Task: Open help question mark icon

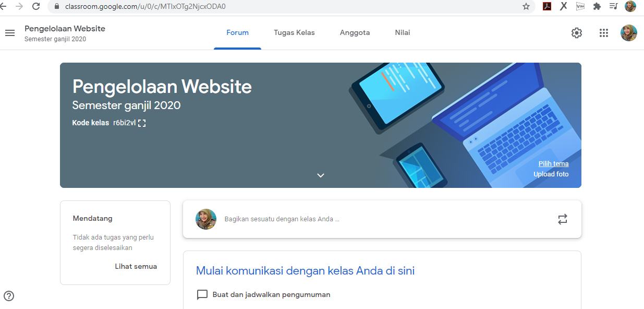Action: [x=9, y=296]
